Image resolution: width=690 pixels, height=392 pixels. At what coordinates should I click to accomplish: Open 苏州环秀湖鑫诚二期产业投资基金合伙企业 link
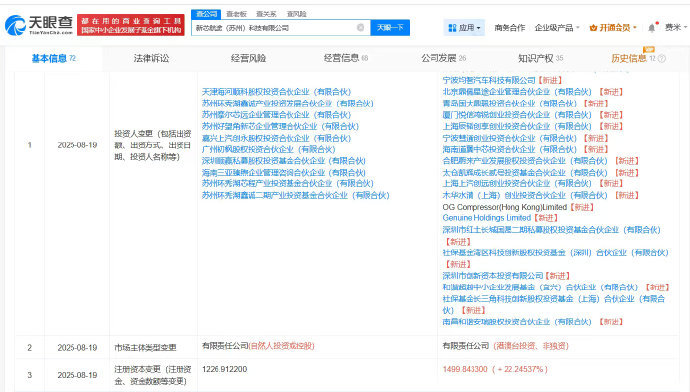(x=295, y=195)
